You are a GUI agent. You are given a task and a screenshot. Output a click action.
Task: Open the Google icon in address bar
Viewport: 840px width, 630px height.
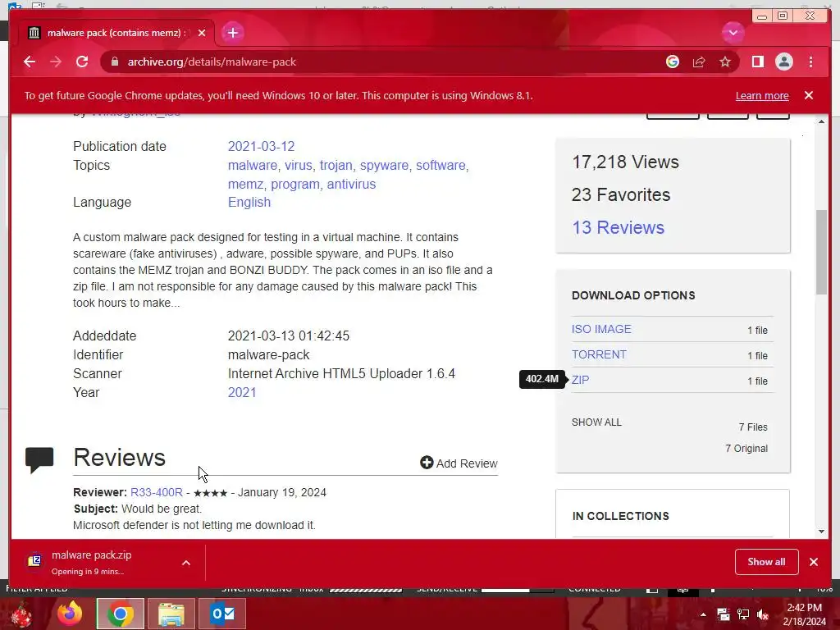tap(673, 62)
